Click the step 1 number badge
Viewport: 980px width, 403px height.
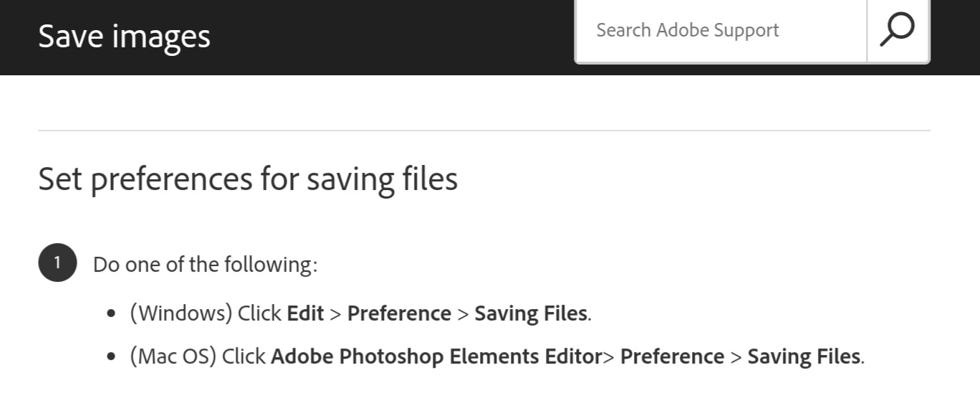pyautogui.click(x=57, y=263)
